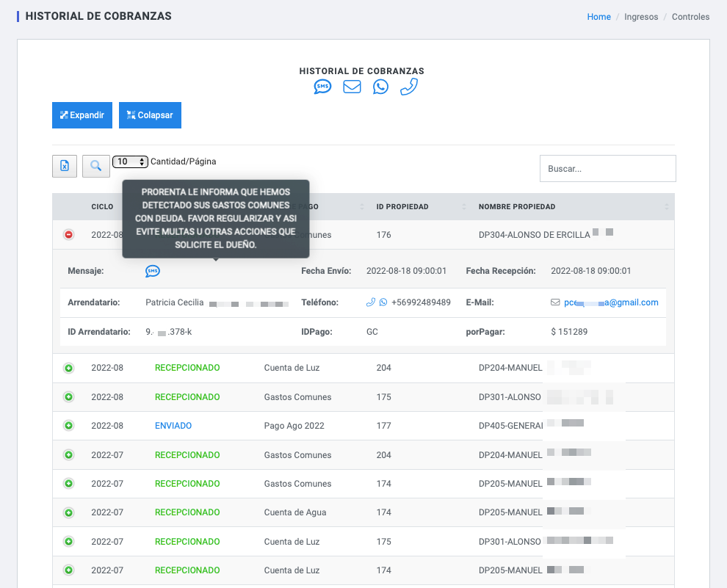Collapse the expanded row with red minus icon
Image resolution: width=727 pixels, height=588 pixels.
click(68, 234)
